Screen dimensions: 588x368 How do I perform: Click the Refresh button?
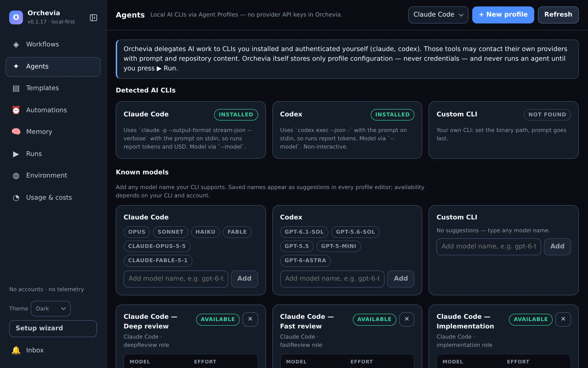click(558, 15)
